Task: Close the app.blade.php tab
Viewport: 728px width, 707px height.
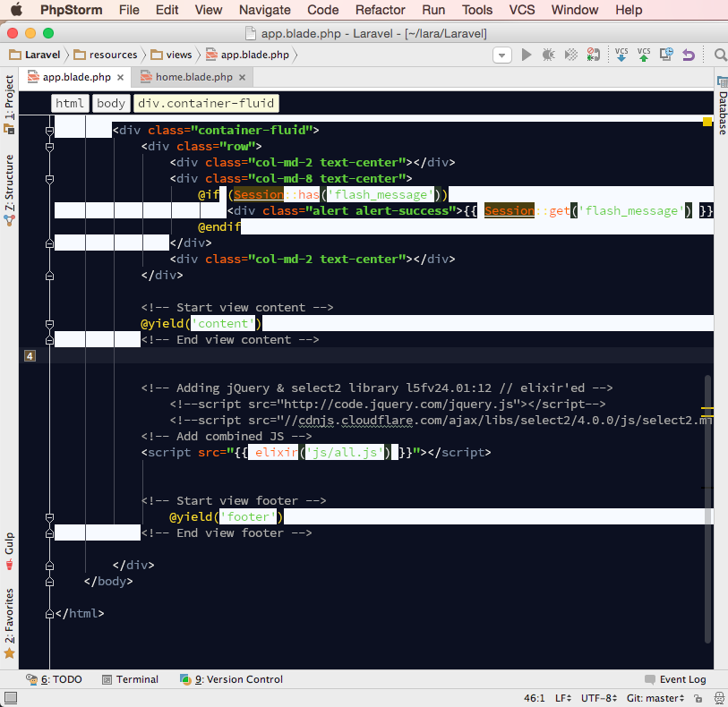Action: click(121, 78)
